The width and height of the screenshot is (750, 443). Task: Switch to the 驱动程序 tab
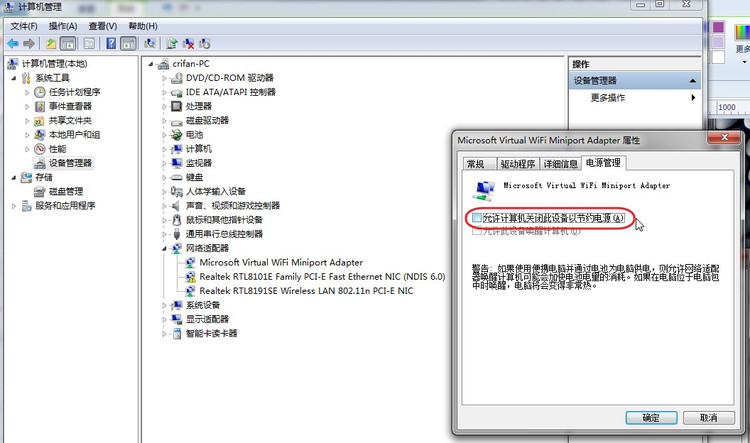(518, 164)
